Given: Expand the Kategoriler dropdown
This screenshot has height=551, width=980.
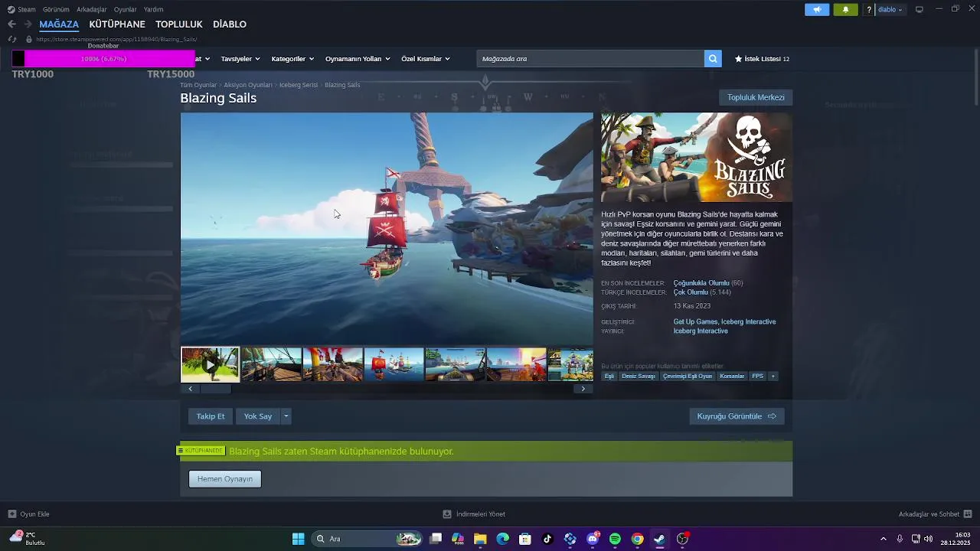Looking at the screenshot, I should [292, 59].
